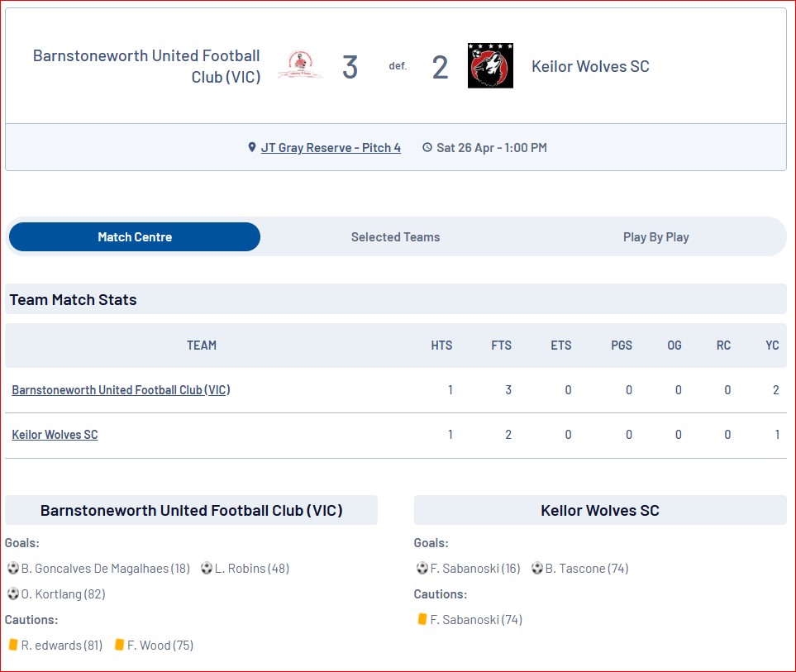
Task: Open Barnstoneworth United link in stats table
Action: click(x=121, y=390)
